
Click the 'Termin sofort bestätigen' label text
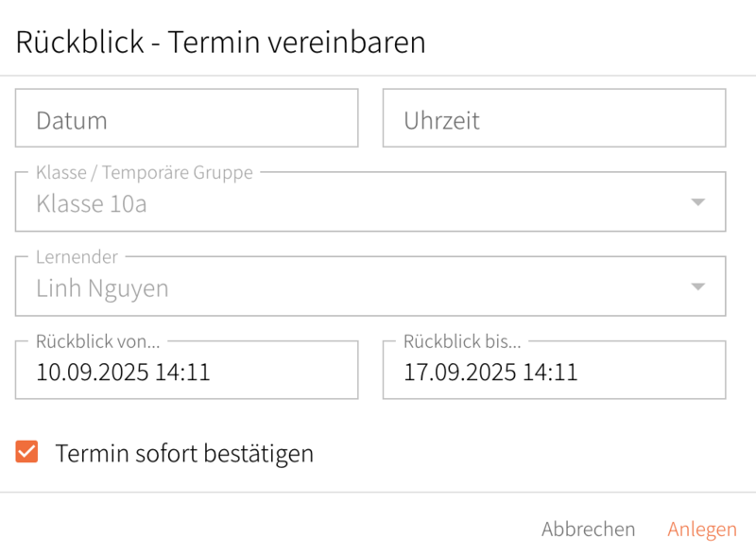(184, 454)
